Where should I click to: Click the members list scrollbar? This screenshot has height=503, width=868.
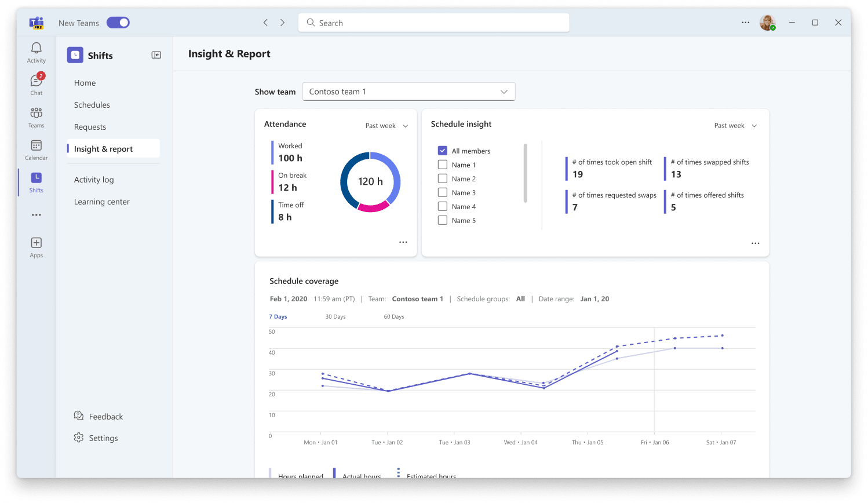[526, 173]
